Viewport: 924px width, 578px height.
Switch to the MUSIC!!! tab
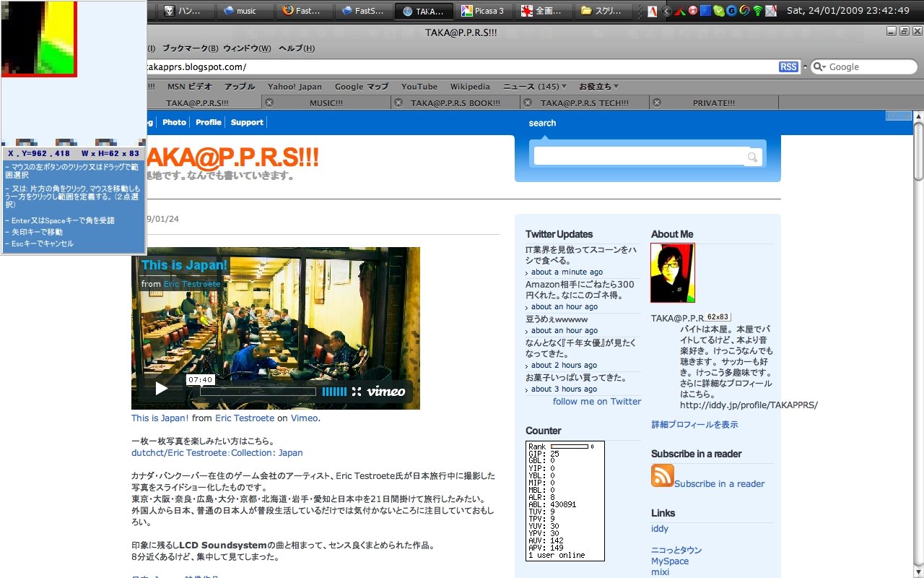pyautogui.click(x=326, y=103)
